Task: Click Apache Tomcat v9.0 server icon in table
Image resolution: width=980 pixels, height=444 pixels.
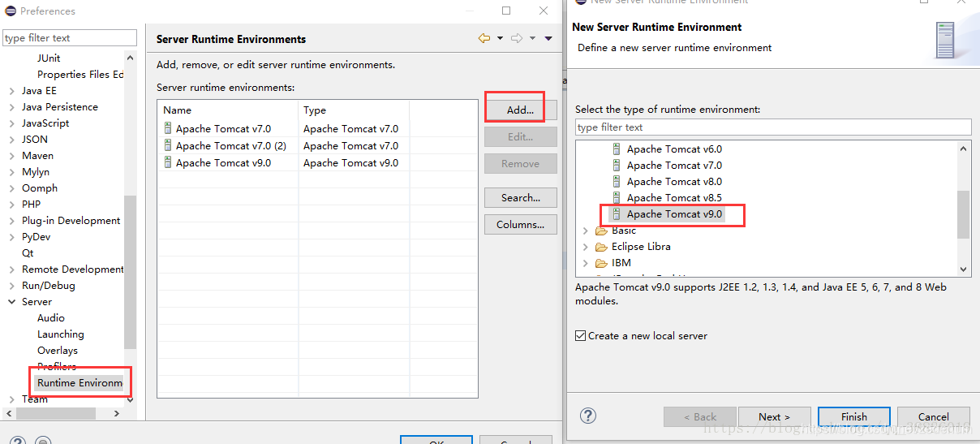Action: click(x=168, y=162)
